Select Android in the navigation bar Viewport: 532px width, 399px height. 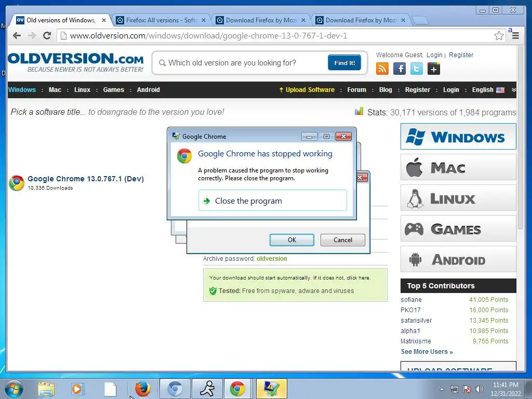click(148, 90)
